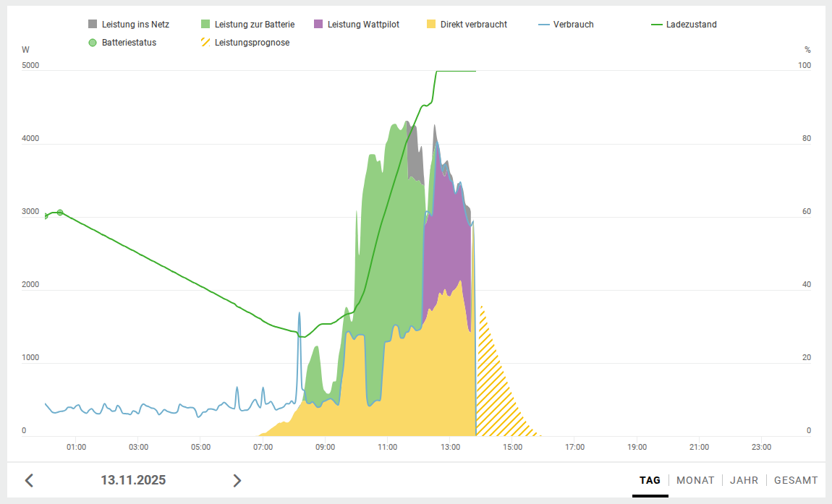Click the yellow Direkt verbraucht swatch
The width and height of the screenshot is (832, 504).
[x=430, y=25]
